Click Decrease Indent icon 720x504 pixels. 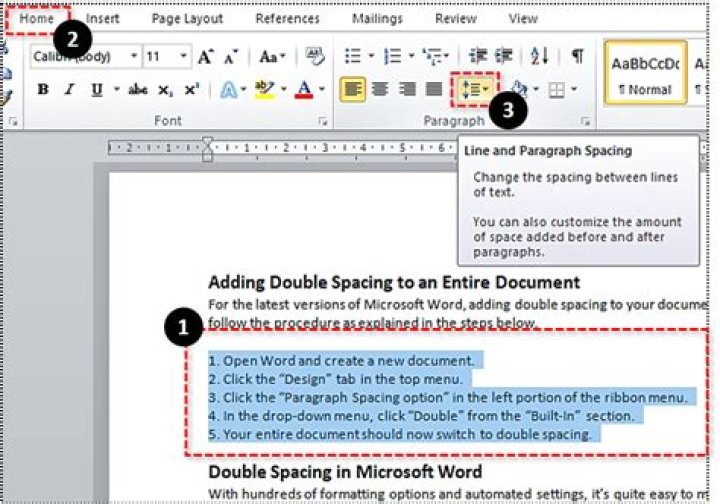[x=478, y=56]
